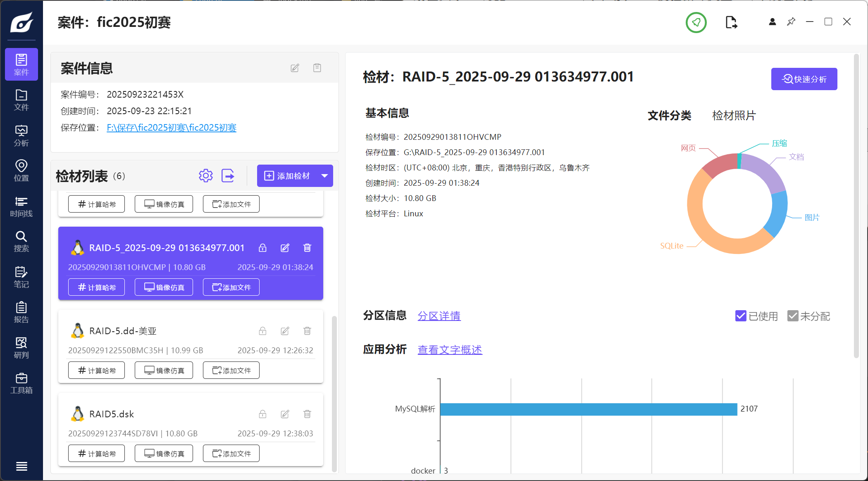
Task: Expand the 添加检材 dropdown arrow
Action: 325,176
